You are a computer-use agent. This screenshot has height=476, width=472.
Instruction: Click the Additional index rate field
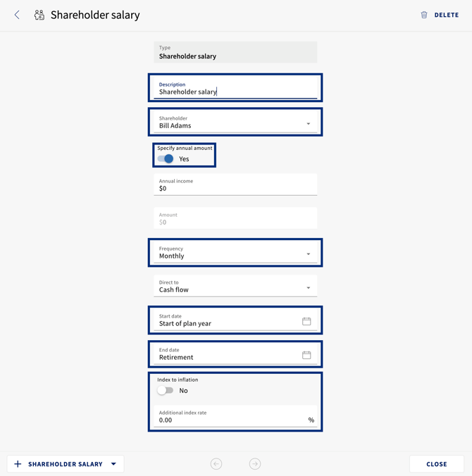point(235,417)
